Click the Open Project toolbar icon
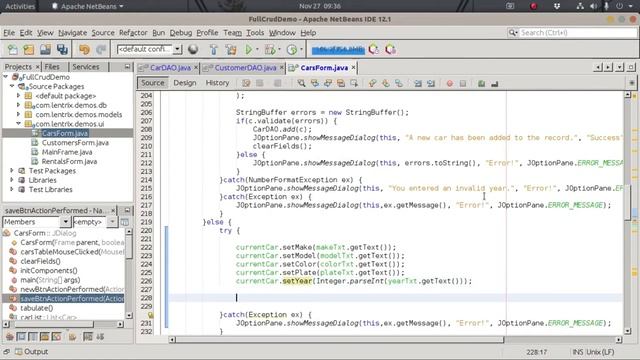Screen dimensions: 640x360 coord(45,49)
